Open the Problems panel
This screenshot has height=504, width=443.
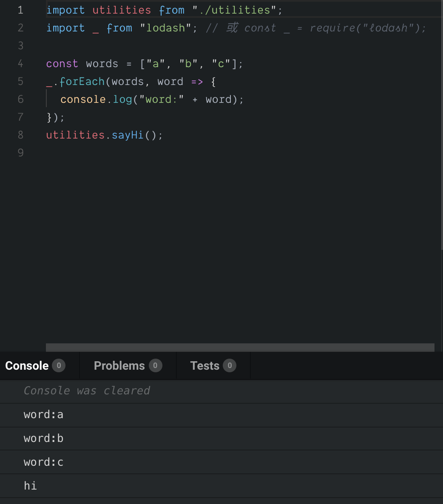pyautogui.click(x=119, y=365)
